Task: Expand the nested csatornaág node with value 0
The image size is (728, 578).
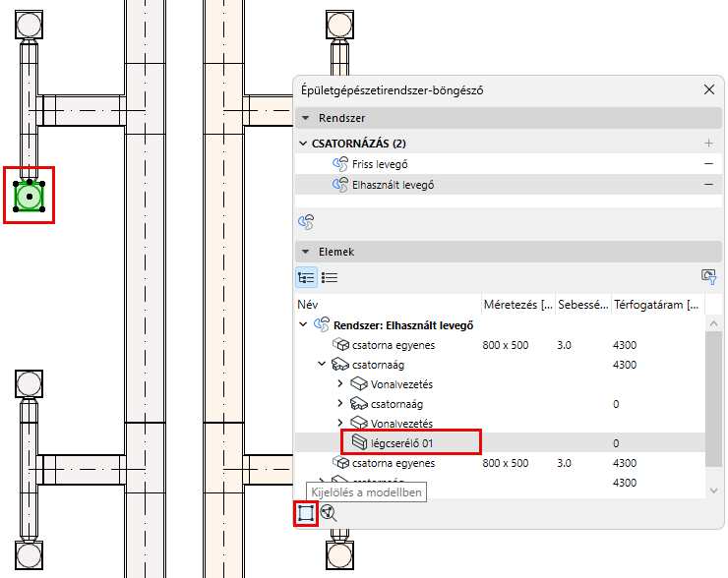Action: [339, 404]
